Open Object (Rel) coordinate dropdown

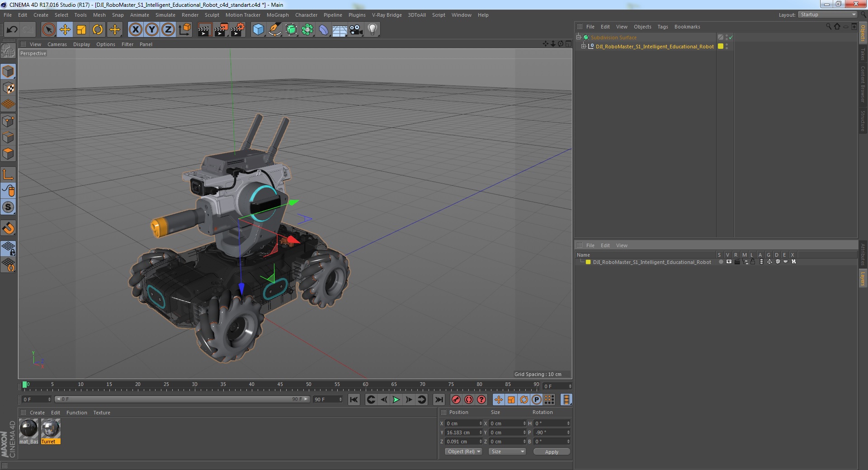[x=463, y=451]
